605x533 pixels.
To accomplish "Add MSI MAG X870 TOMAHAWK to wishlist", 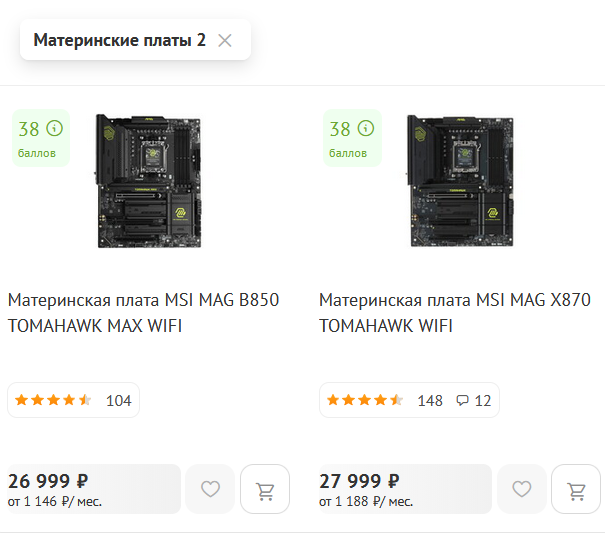I will click(522, 489).
